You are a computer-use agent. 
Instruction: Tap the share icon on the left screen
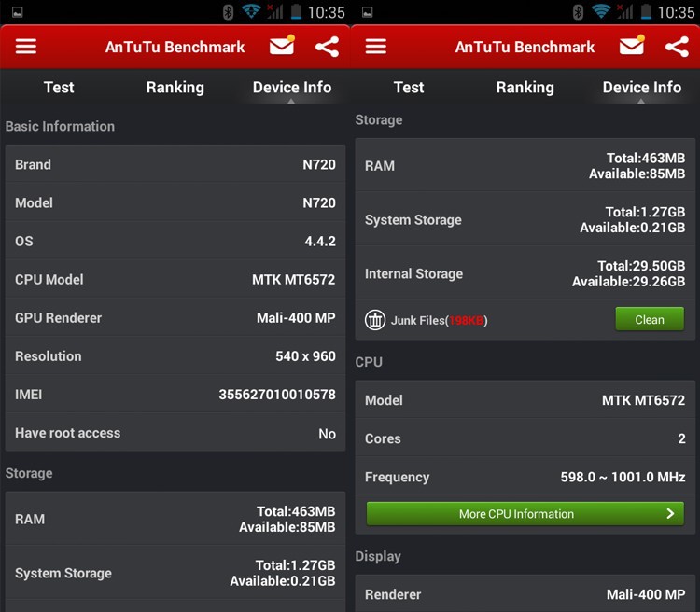(327, 47)
